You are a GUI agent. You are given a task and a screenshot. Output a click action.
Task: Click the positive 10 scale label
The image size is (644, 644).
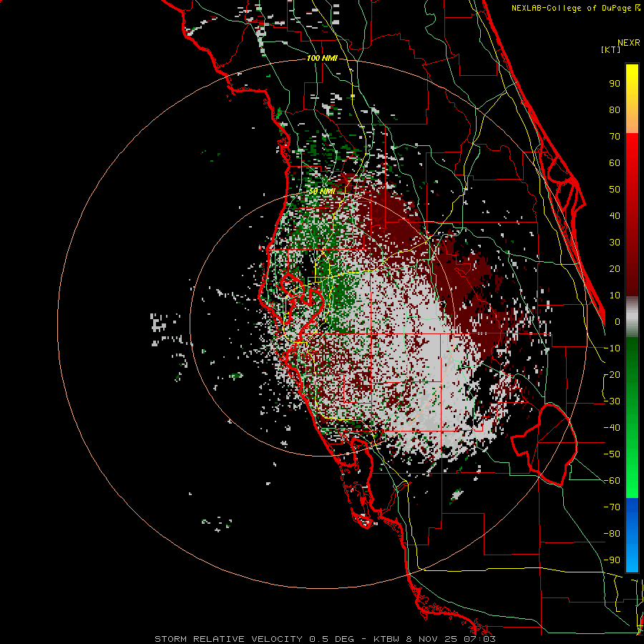(x=615, y=296)
